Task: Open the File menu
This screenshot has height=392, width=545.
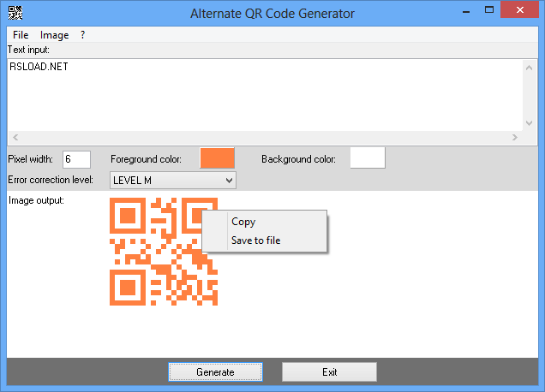Action: click(x=21, y=35)
